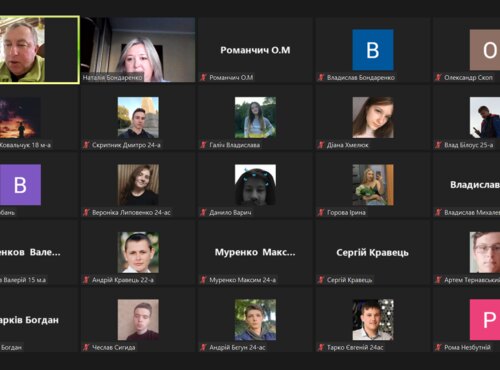500x370 pixels.
Task: Click muted mic icon beside Романчич О.М
Action: 203,78
